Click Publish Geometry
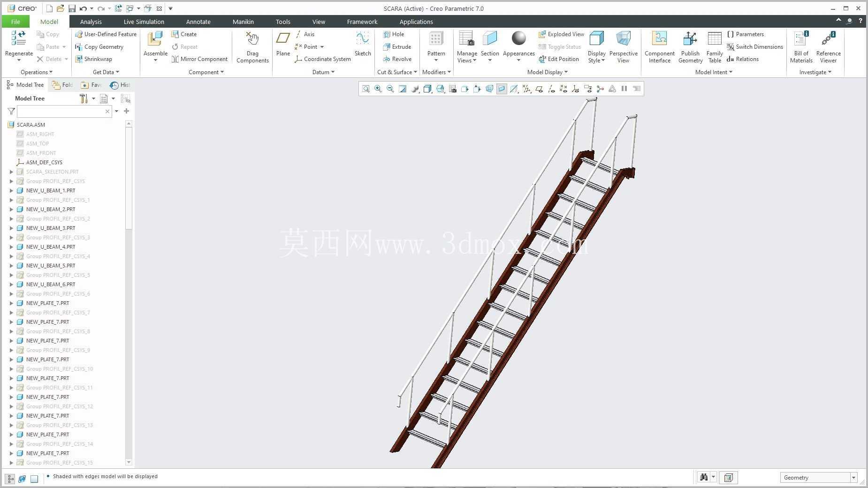Viewport: 868px width, 488px height. tap(690, 47)
